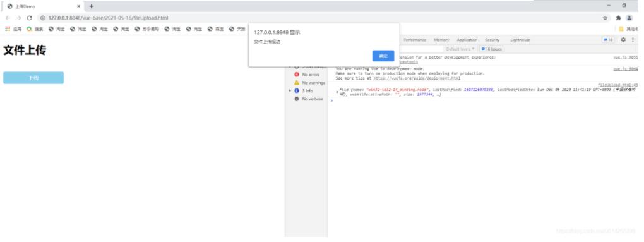
Task: Click the verbose bug icon in console sidebar
Action: pos(297,99)
